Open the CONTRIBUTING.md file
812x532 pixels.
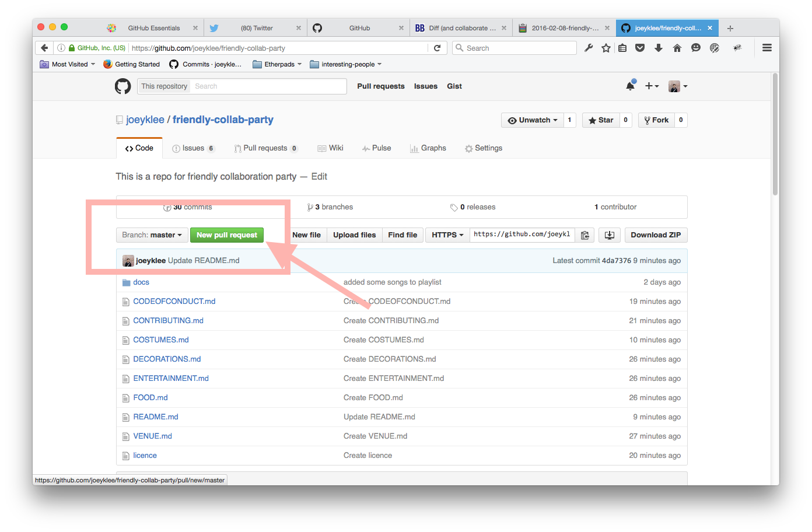[x=168, y=320]
